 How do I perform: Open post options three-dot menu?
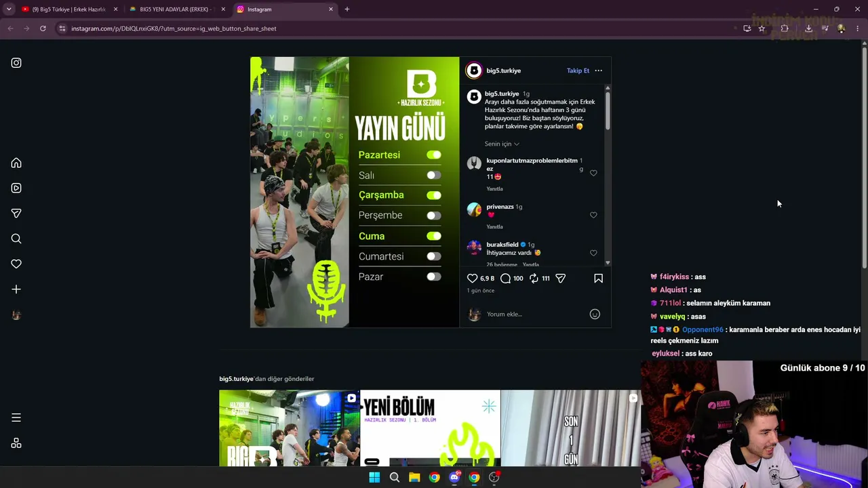[x=598, y=70]
